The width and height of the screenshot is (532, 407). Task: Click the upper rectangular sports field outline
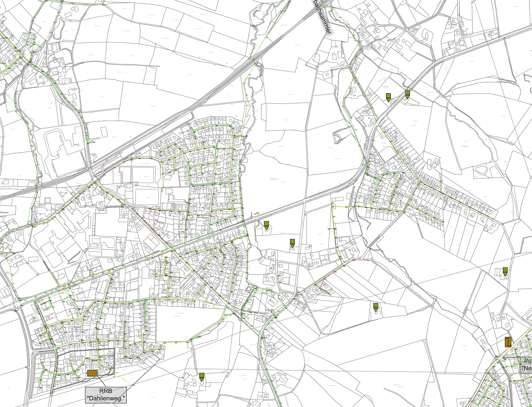pos(142,173)
